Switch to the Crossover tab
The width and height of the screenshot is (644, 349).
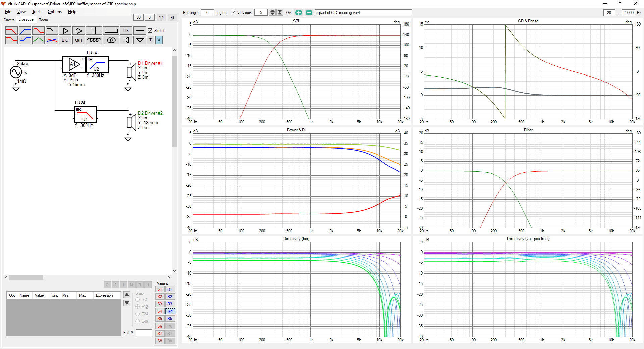26,20
